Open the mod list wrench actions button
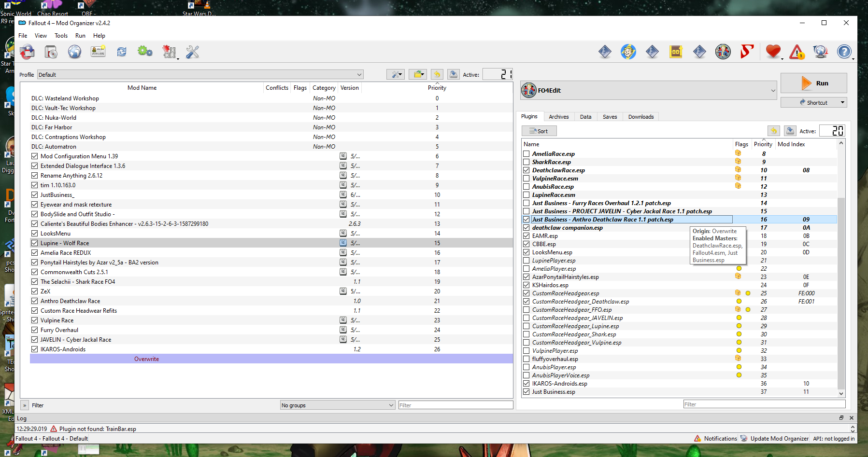 (x=396, y=74)
